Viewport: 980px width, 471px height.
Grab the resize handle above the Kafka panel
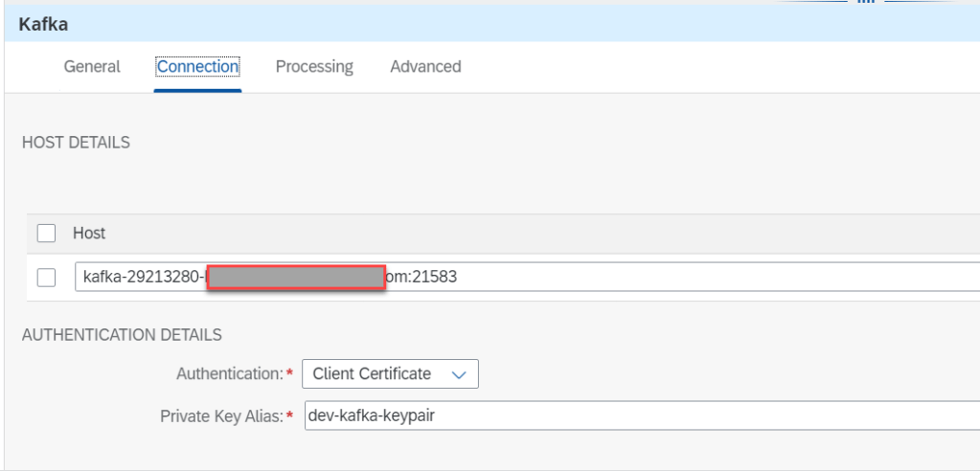865,3
